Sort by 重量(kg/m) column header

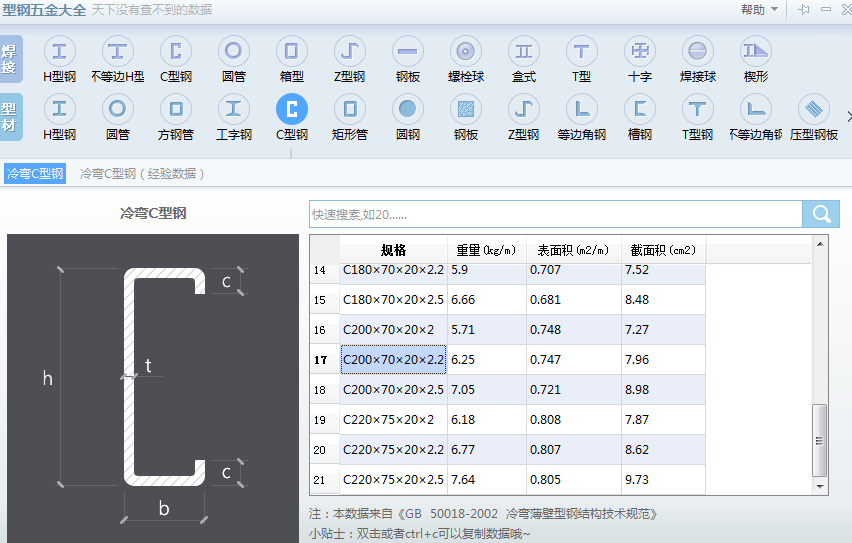[x=487, y=250]
